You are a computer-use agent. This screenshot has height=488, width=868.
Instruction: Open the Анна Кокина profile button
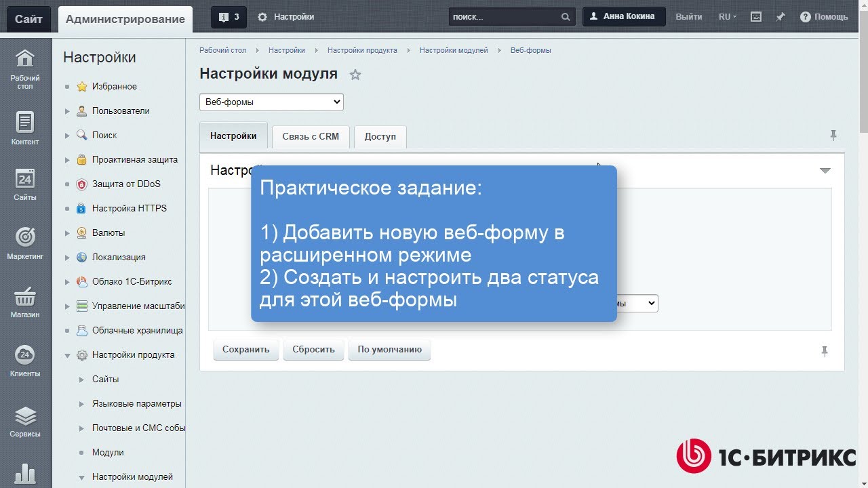tap(624, 17)
